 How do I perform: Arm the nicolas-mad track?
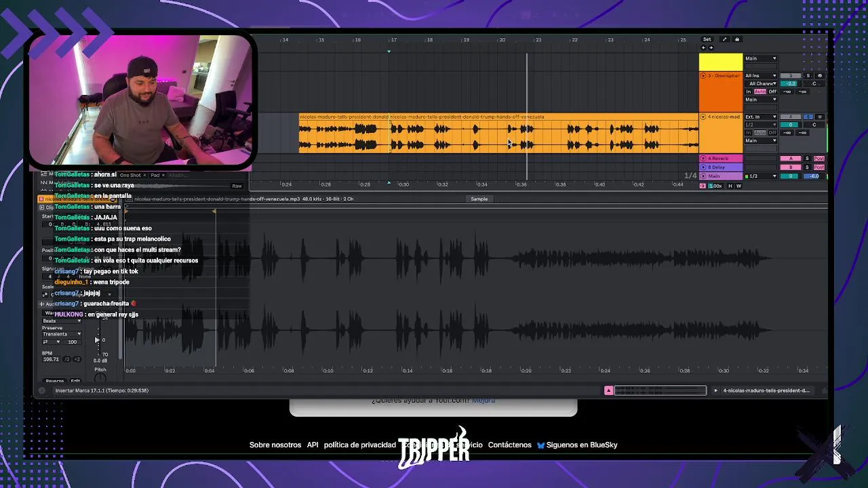pos(820,117)
